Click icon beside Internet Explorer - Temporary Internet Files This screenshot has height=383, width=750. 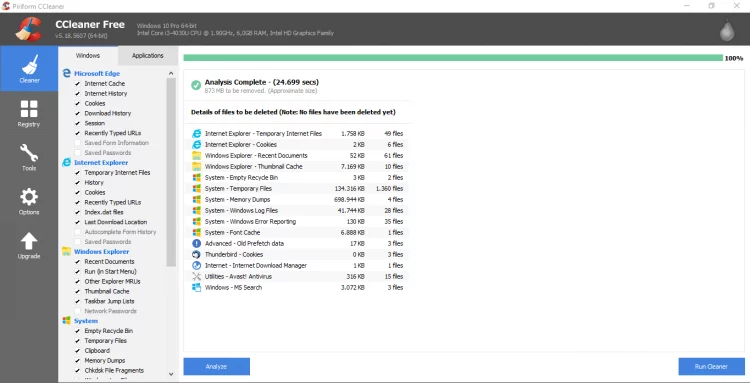(196, 133)
